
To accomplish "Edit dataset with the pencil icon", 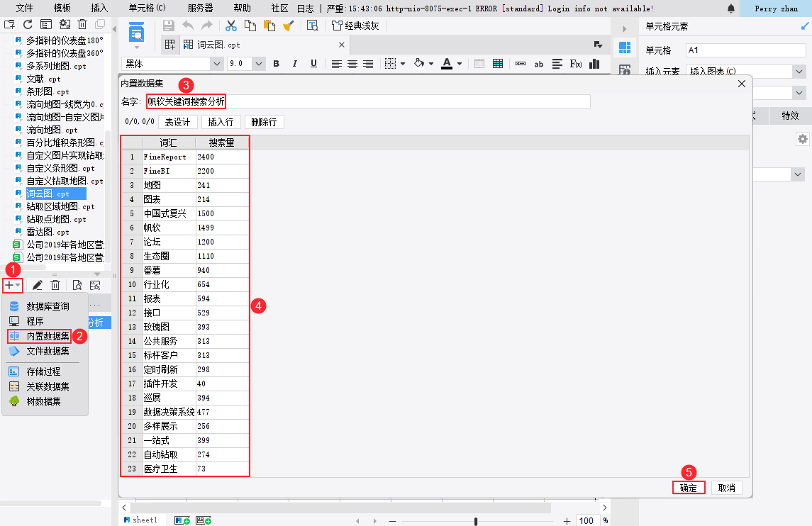I will (38, 285).
